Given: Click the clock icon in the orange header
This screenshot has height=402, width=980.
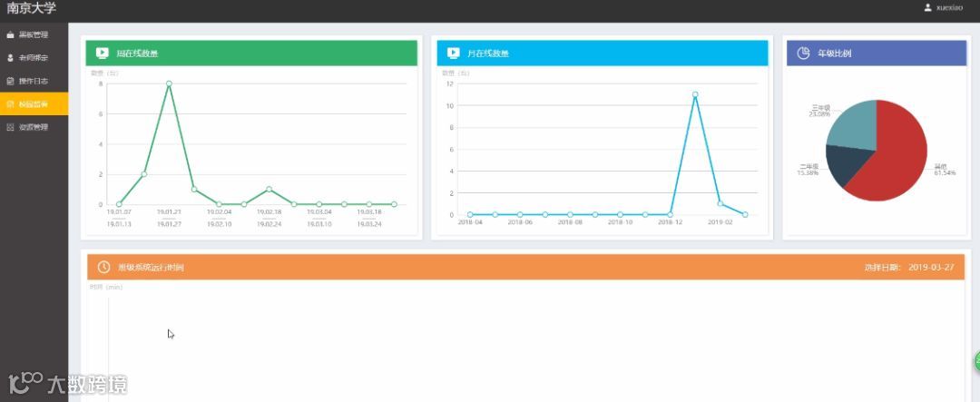Looking at the screenshot, I should click(103, 267).
